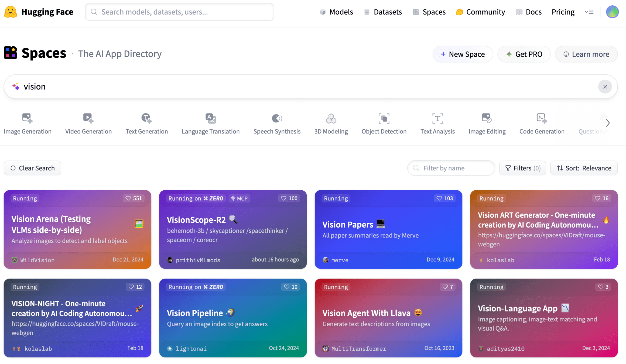Click the Hugging Face logo
The image size is (626, 364).
click(x=11, y=12)
